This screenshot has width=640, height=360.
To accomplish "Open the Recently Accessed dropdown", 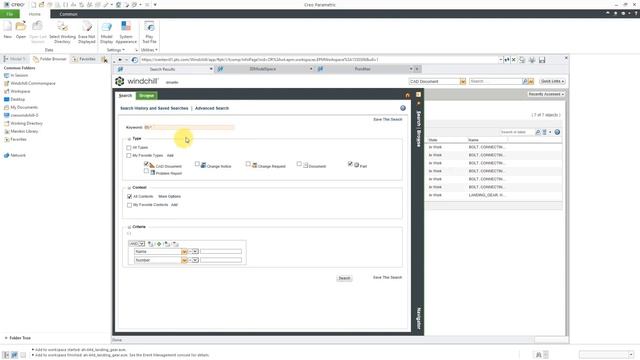I will tap(546, 94).
